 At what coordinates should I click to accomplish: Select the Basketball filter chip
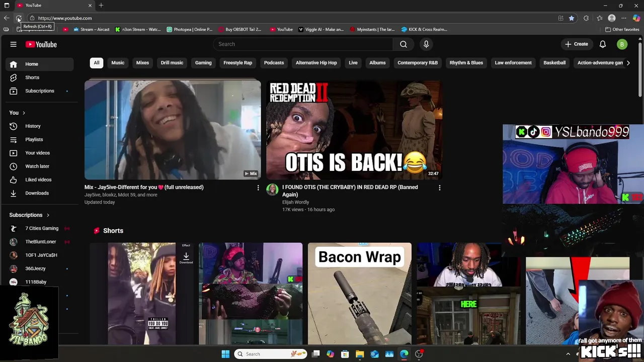click(x=554, y=63)
